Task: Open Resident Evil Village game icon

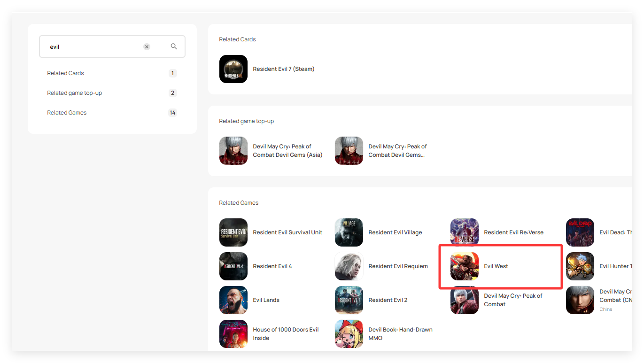Action: 349,232
